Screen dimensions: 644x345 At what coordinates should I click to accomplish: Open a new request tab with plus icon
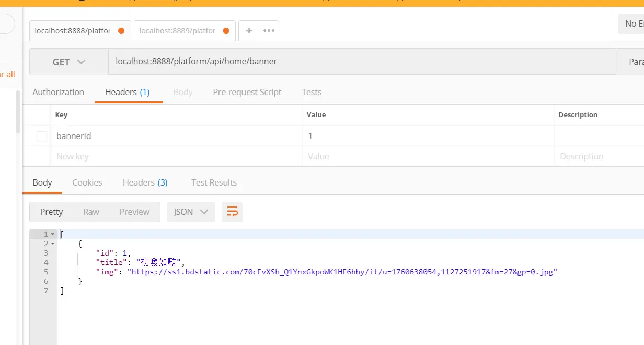pyautogui.click(x=249, y=31)
